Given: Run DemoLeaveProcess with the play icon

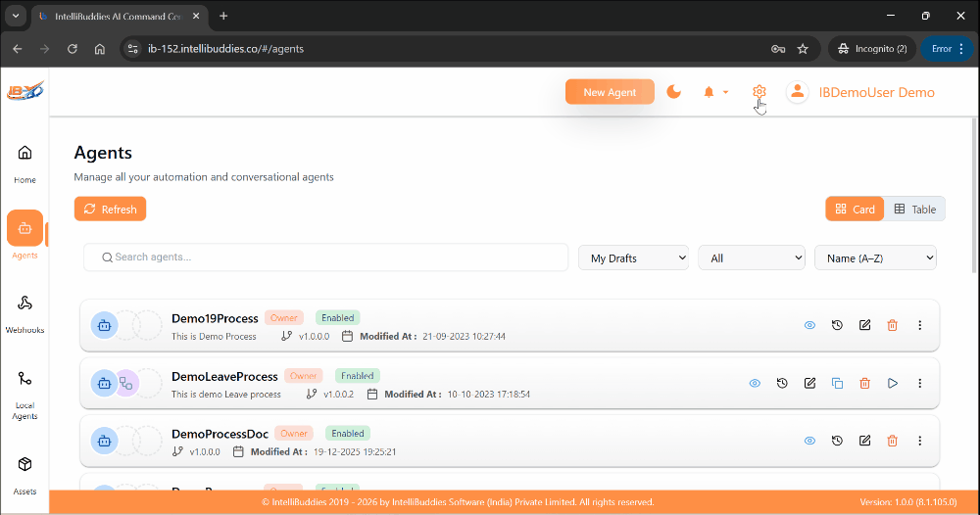Looking at the screenshot, I should click(892, 383).
